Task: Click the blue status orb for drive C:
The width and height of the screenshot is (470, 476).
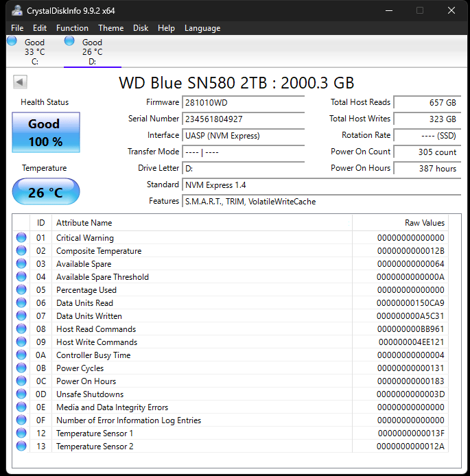Action: point(12,40)
